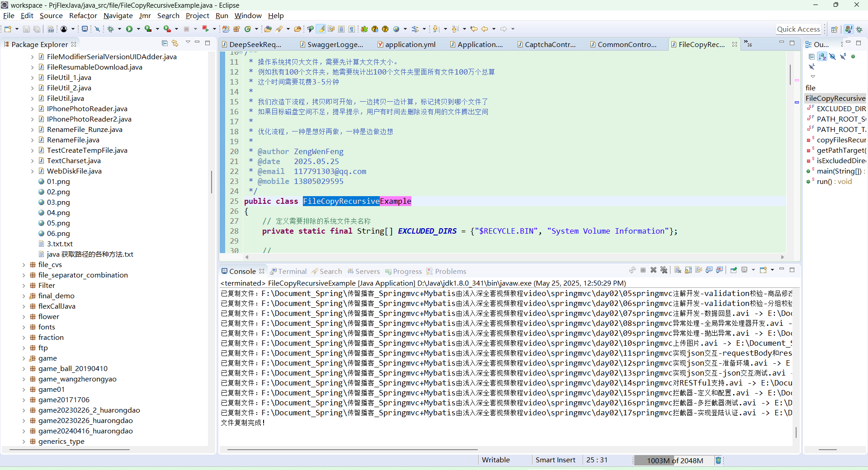This screenshot has width=868, height=470.
Task: Click the Clear Console icon
Action: pyautogui.click(x=678, y=270)
